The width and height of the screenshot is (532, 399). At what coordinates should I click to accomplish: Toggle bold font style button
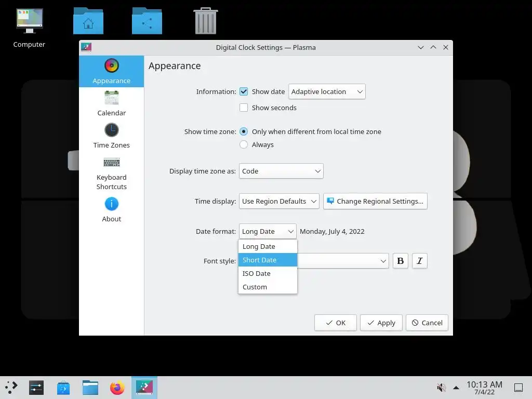pos(401,261)
